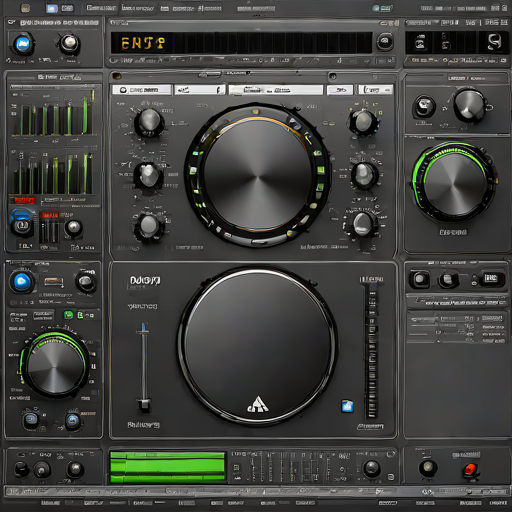Screen dimensions: 512x512
Task: Click the left small blue knob under the green-ringed knob
Action: click(31, 420)
